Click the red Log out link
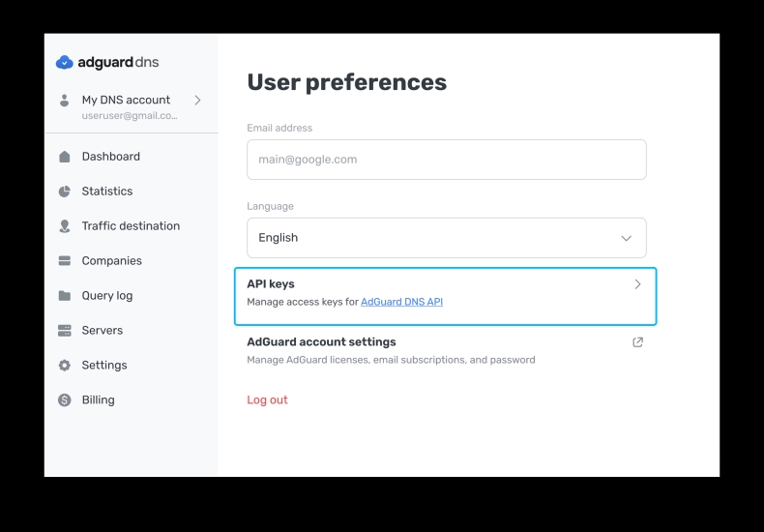Viewport: 764px width, 532px height. (x=267, y=400)
